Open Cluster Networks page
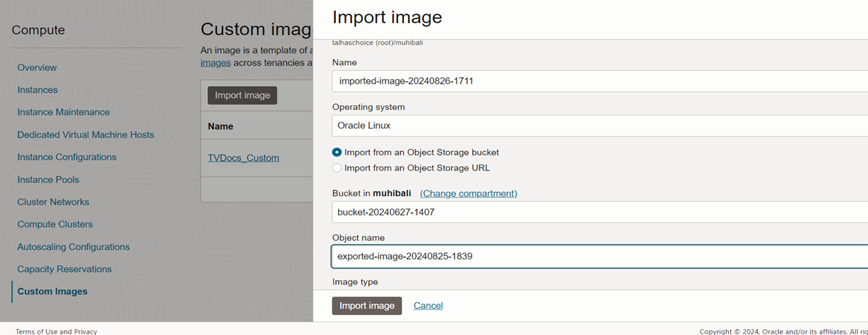Viewport: 868px width, 335px height. tap(53, 202)
